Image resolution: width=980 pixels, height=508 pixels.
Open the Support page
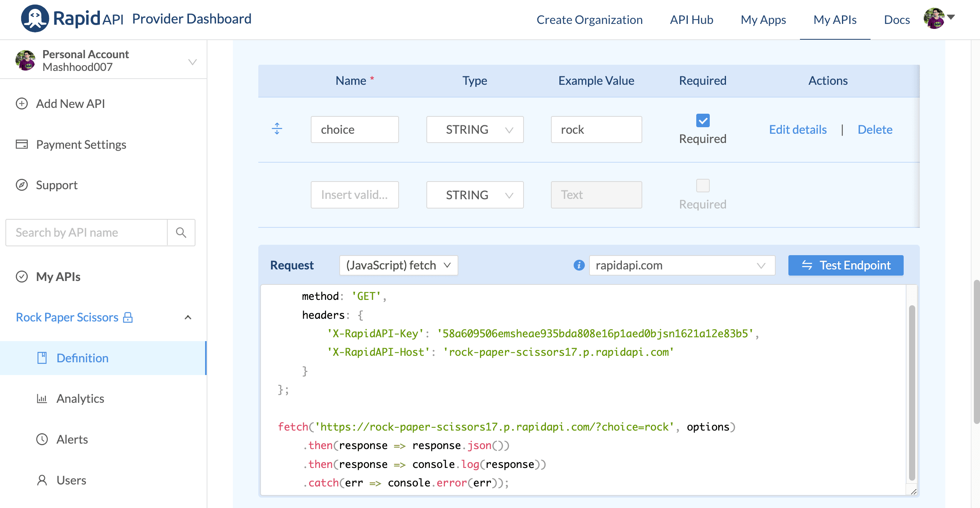click(57, 185)
